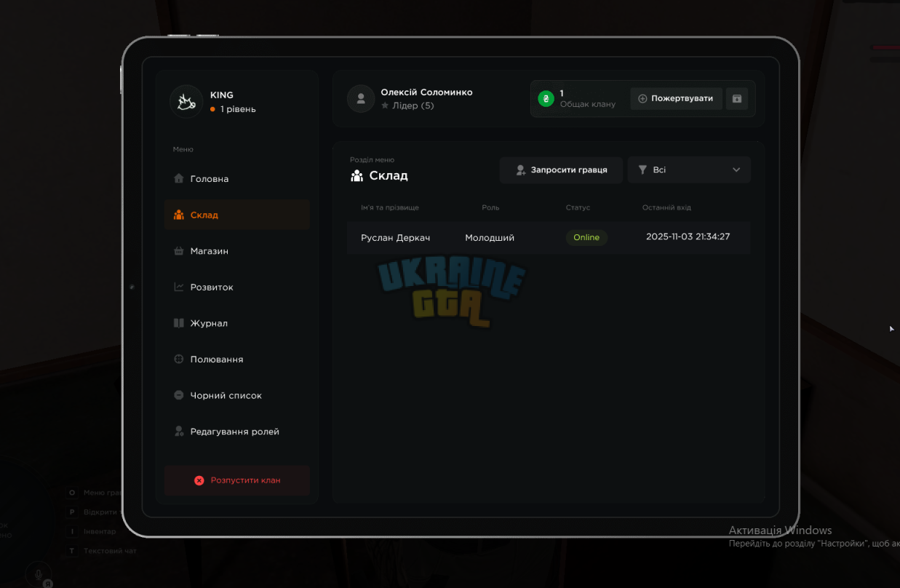Click the shopping basket icon beside Магазин
The height and width of the screenshot is (588, 900).
179,251
